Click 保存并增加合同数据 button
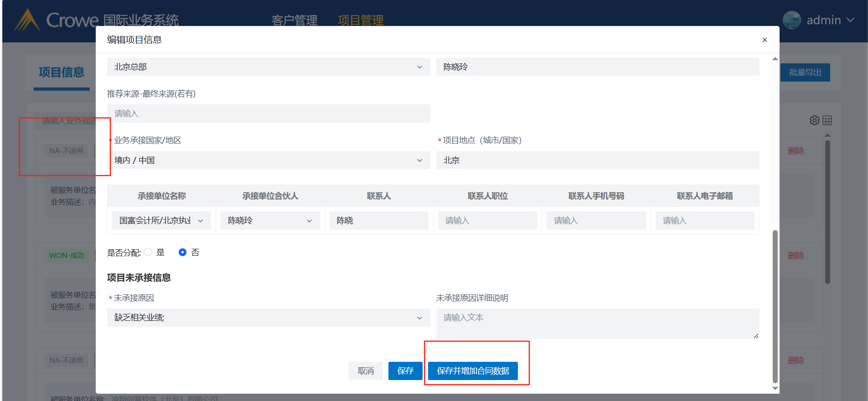This screenshot has width=868, height=401. [x=473, y=371]
